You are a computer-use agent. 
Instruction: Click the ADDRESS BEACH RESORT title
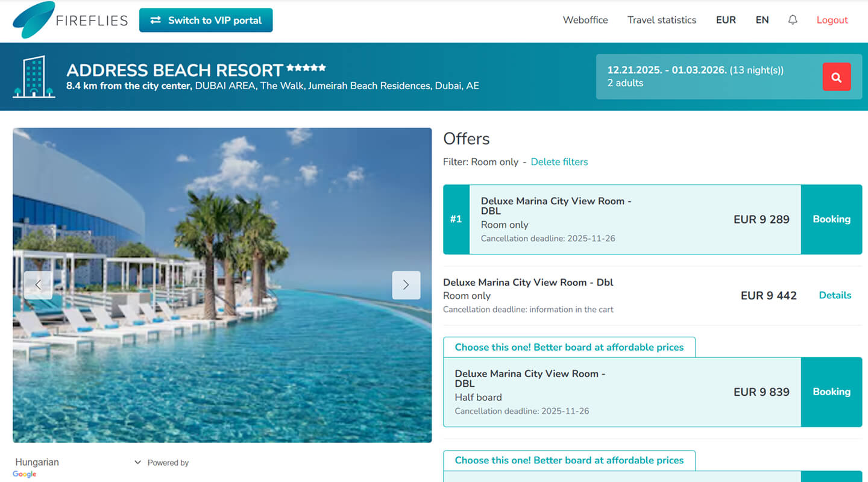point(175,70)
